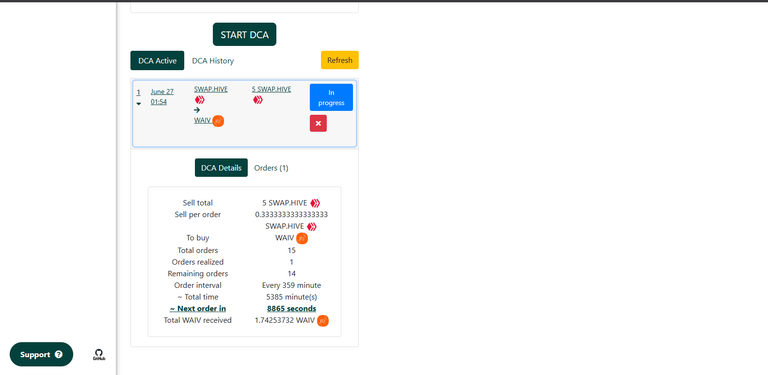The image size is (768, 375).
Task: Open the Support help button
Action: (x=41, y=354)
